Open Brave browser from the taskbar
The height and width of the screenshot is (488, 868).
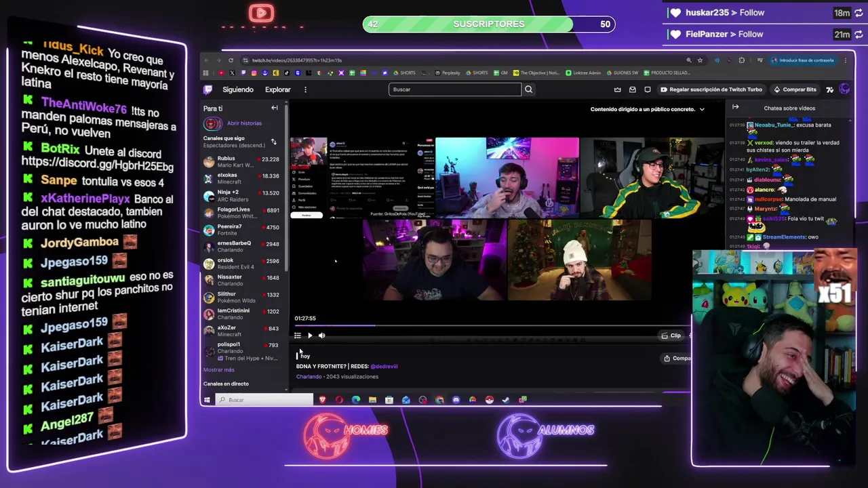[322, 400]
